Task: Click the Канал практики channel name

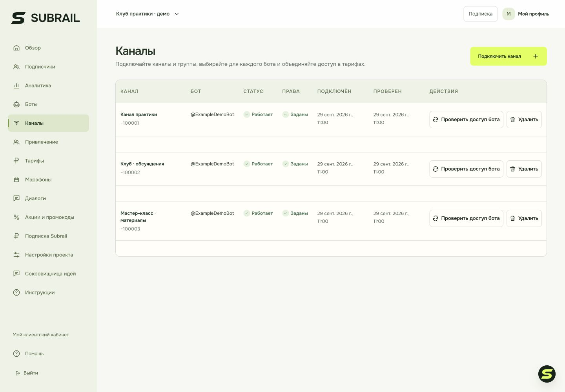Action: [139, 114]
